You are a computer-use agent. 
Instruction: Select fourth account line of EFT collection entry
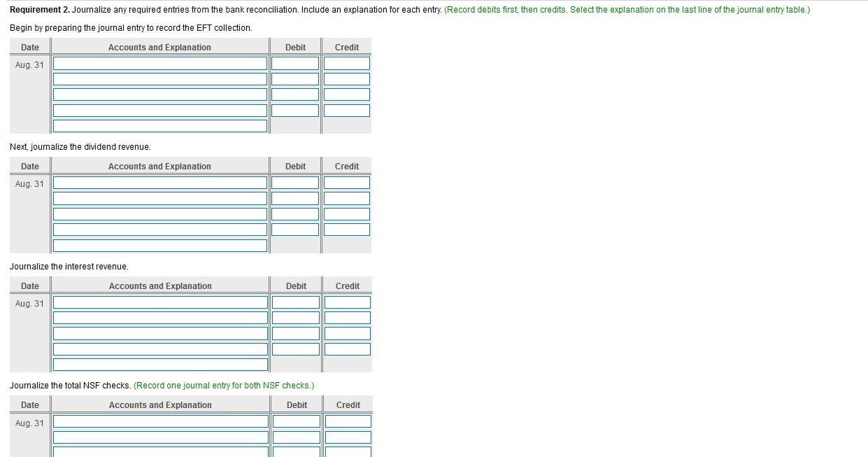click(160, 110)
